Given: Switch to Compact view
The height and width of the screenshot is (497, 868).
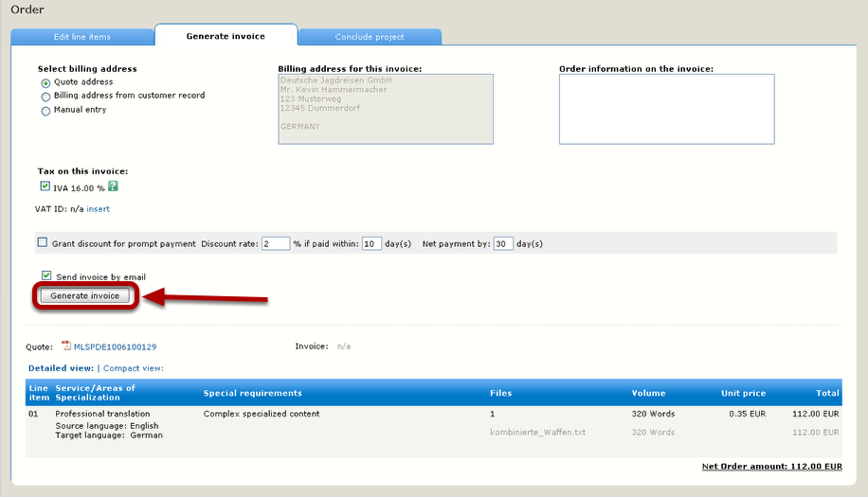Looking at the screenshot, I should (133, 368).
